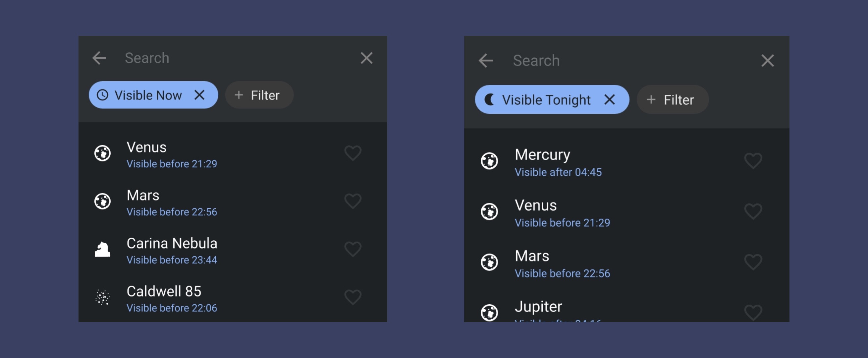This screenshot has height=358, width=868.
Task: Open Filter options in right panel
Action: [672, 100]
